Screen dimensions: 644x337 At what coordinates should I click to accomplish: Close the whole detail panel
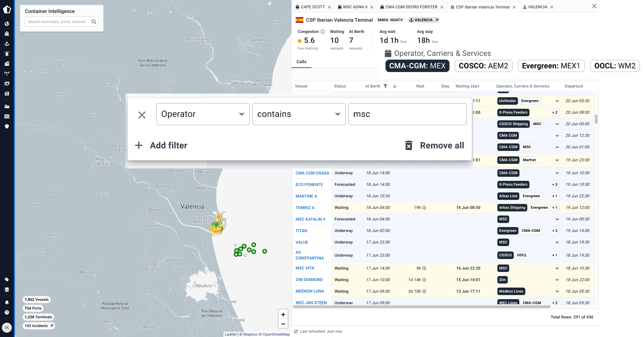pyautogui.click(x=594, y=6)
